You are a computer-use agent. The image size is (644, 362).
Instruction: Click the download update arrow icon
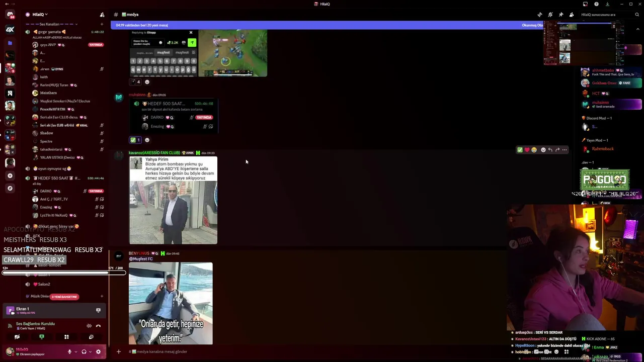(x=607, y=4)
